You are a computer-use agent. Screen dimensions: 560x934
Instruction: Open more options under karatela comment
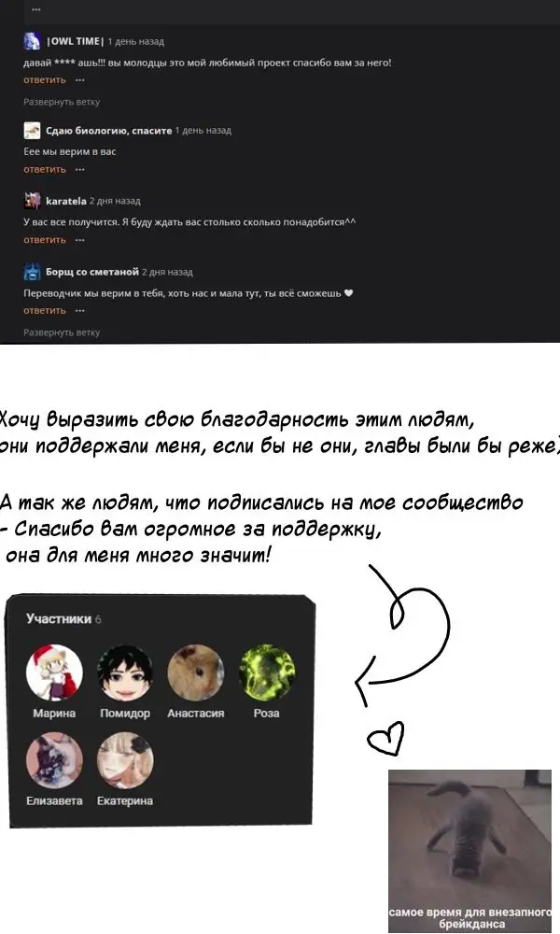pos(79,240)
